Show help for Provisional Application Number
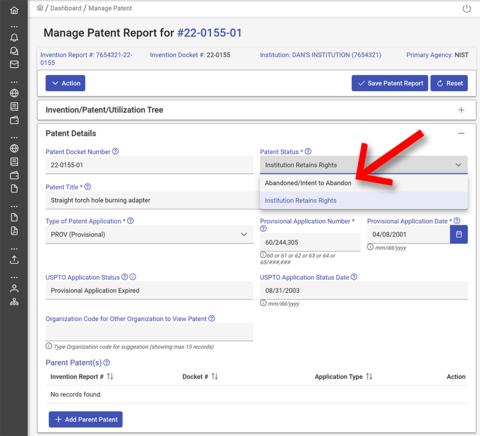The image size is (480, 436). (263, 228)
